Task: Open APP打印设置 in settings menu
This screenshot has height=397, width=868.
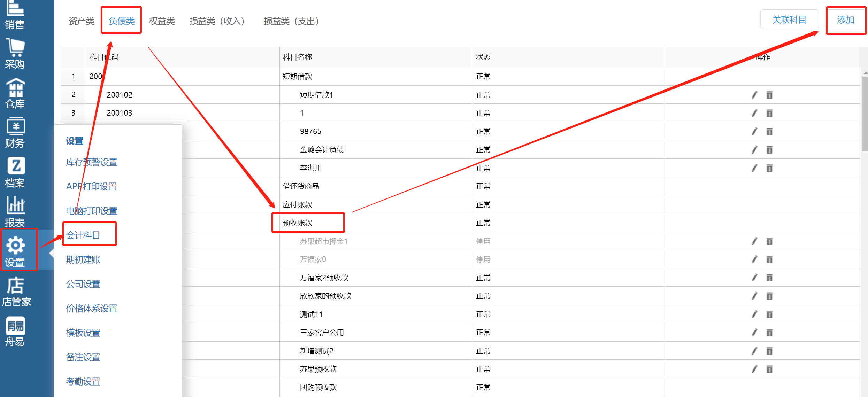Action: (91, 187)
